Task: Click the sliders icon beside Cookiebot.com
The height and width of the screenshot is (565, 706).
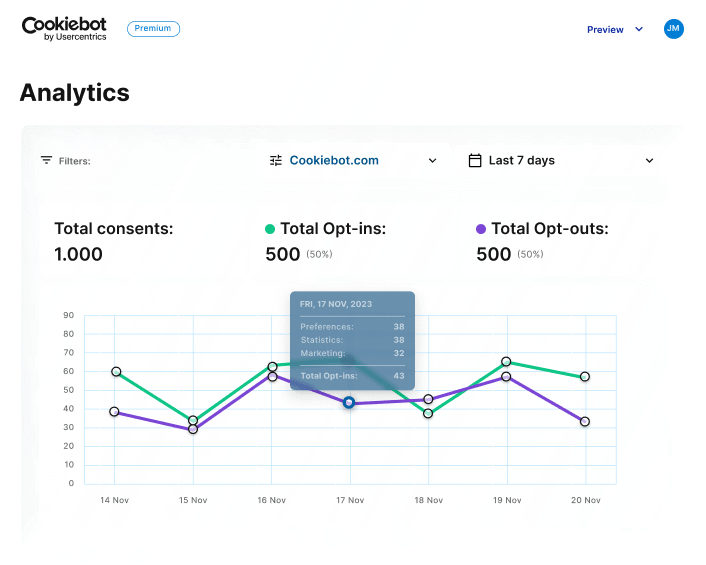Action: [x=276, y=160]
